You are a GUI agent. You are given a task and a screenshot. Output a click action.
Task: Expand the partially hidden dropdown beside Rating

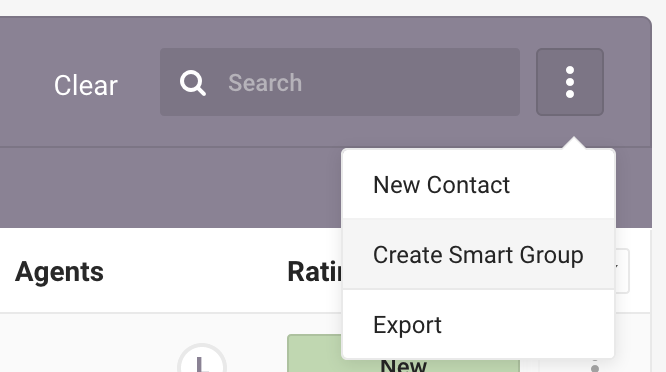[622, 271]
